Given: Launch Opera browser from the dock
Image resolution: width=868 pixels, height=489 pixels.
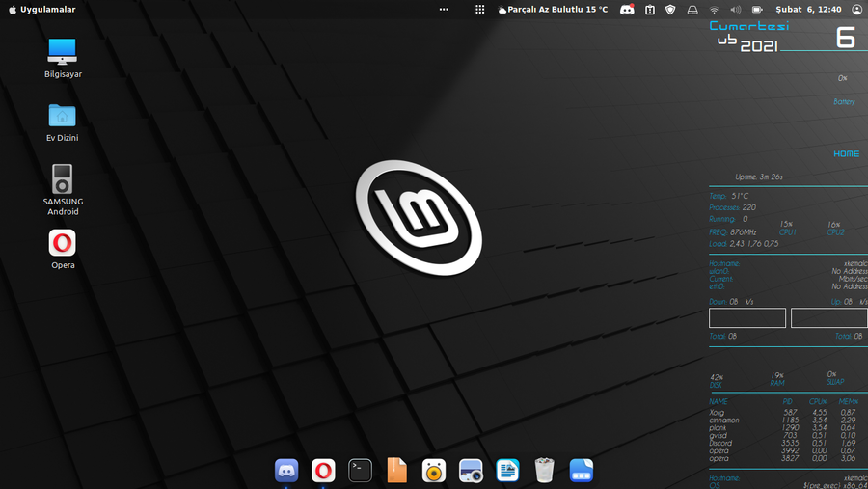Looking at the screenshot, I should [323, 470].
